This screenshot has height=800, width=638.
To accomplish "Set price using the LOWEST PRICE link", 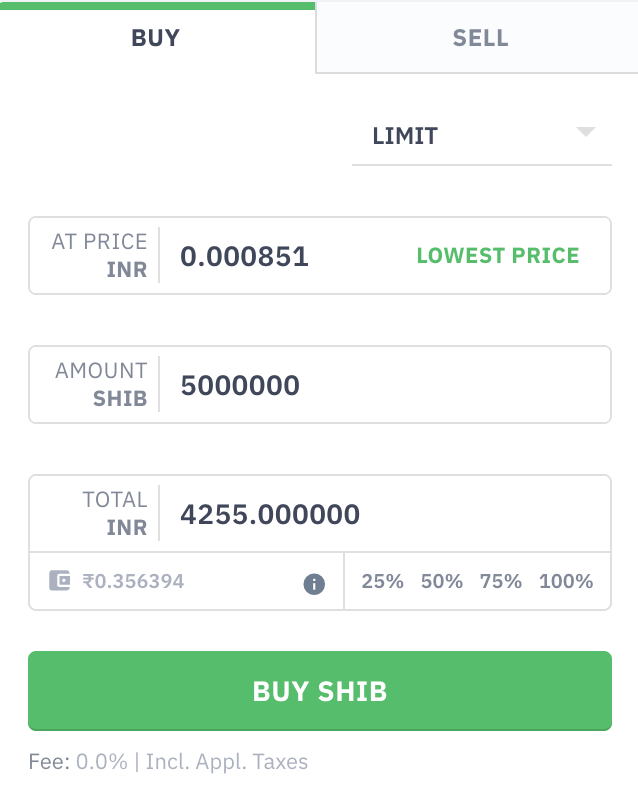I will [x=498, y=256].
